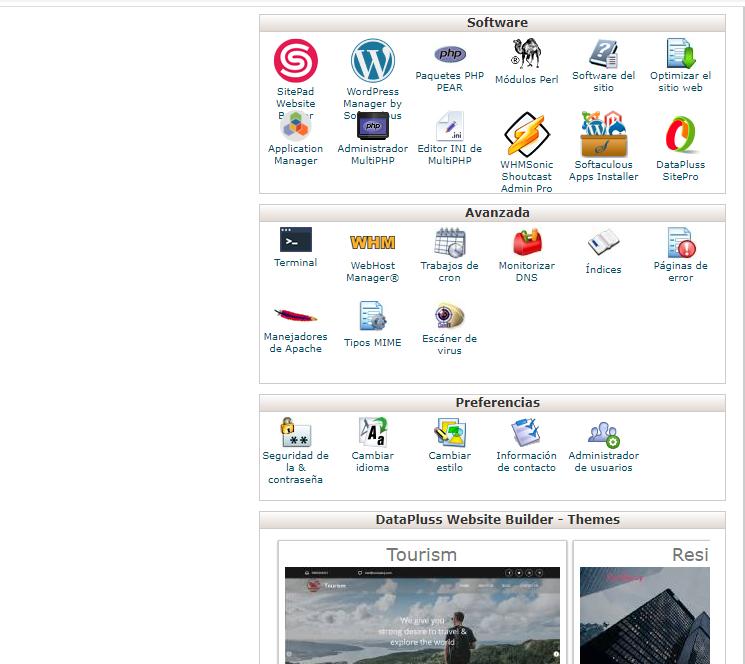Open SitePad Website Builder icon
This screenshot has height=664, width=745.
point(295,61)
